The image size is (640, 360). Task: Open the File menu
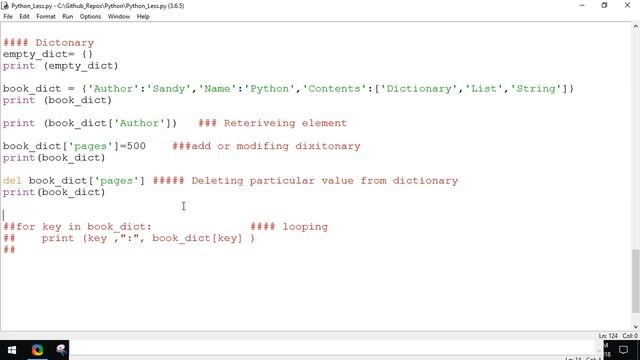8,17
